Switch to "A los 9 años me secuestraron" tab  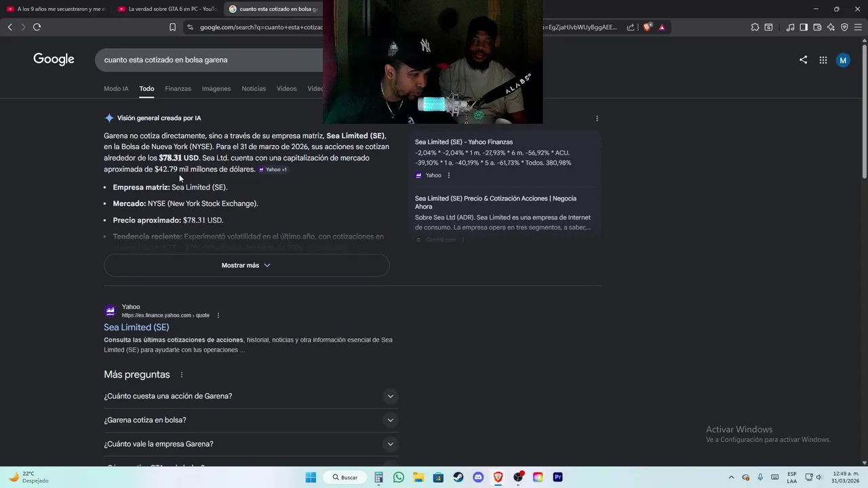pyautogui.click(x=56, y=9)
